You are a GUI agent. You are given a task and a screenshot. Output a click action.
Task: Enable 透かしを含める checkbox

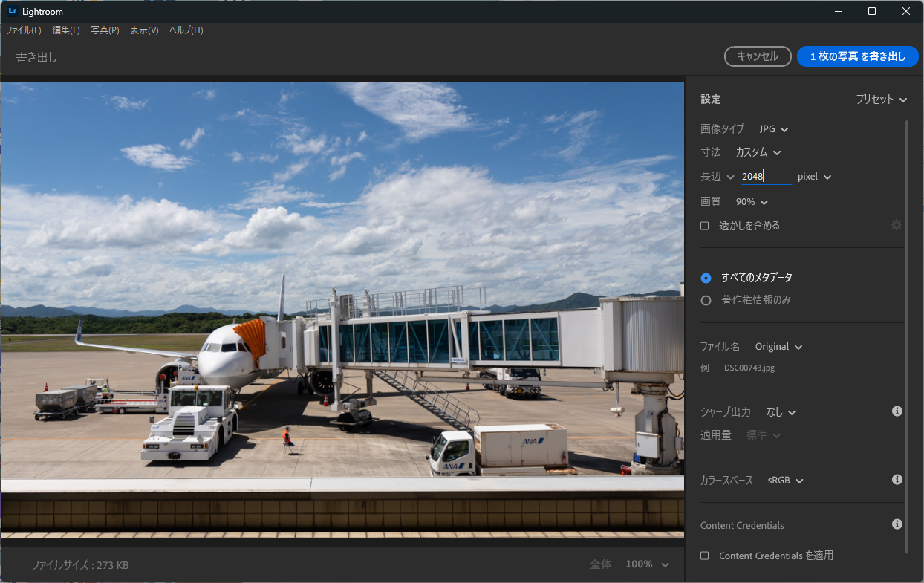click(705, 226)
